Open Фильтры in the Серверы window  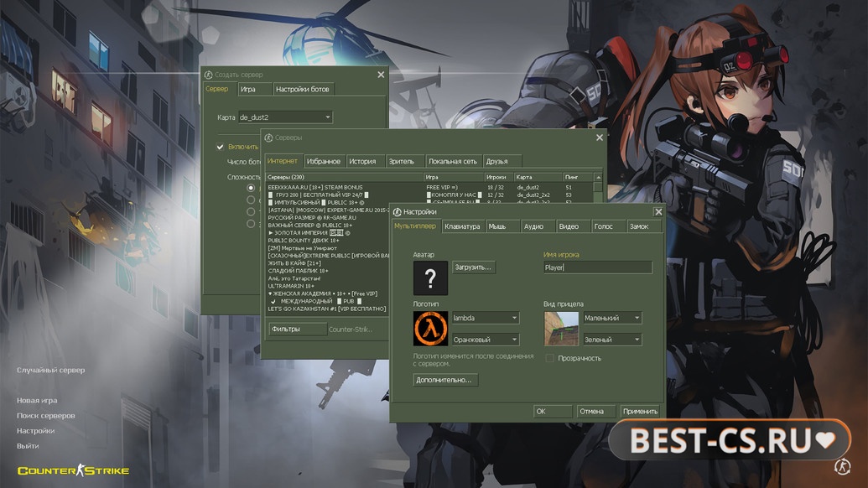pyautogui.click(x=298, y=330)
